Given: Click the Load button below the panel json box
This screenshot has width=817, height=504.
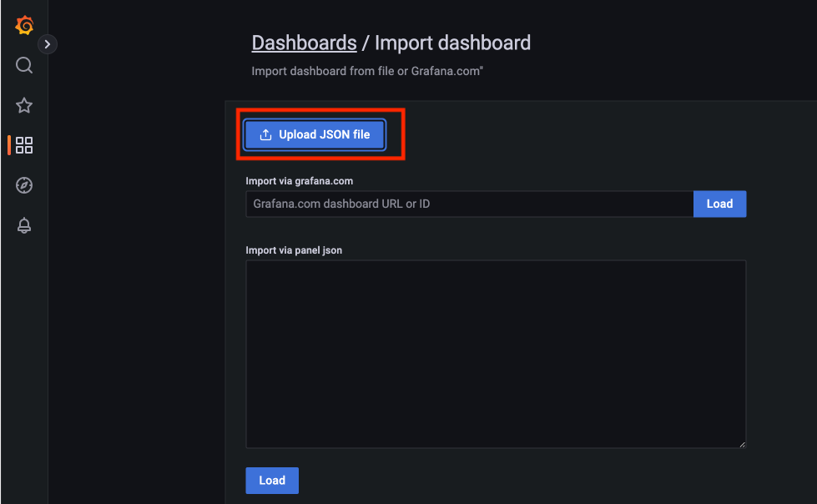Looking at the screenshot, I should point(272,480).
